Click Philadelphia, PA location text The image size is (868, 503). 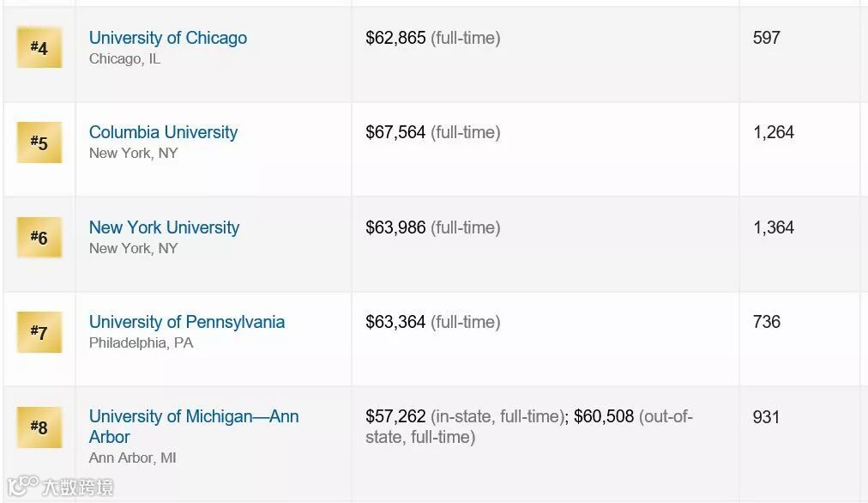[141, 342]
